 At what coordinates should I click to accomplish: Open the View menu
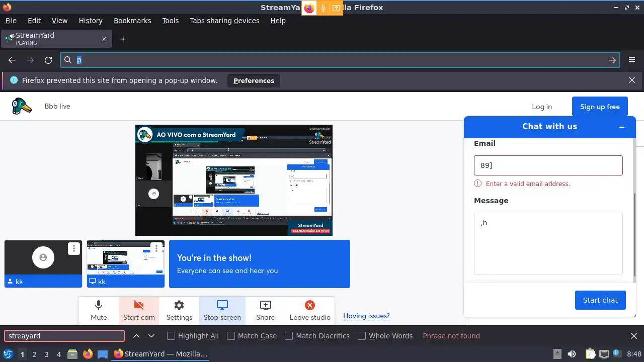pos(59,21)
